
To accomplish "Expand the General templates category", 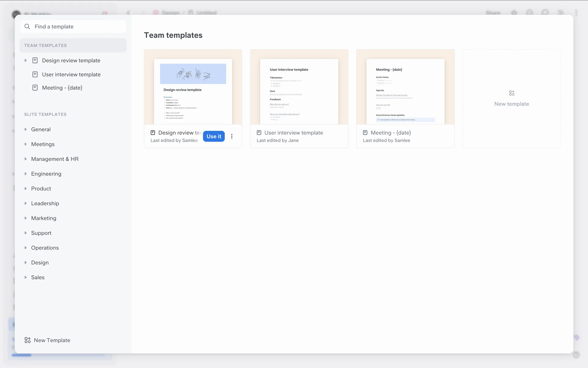I will [26, 129].
